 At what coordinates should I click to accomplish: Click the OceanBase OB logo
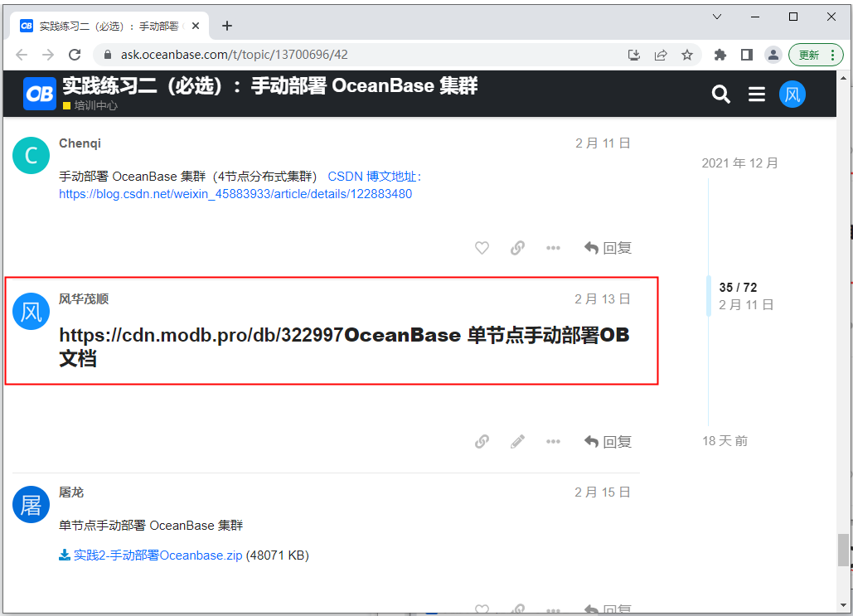[x=39, y=94]
